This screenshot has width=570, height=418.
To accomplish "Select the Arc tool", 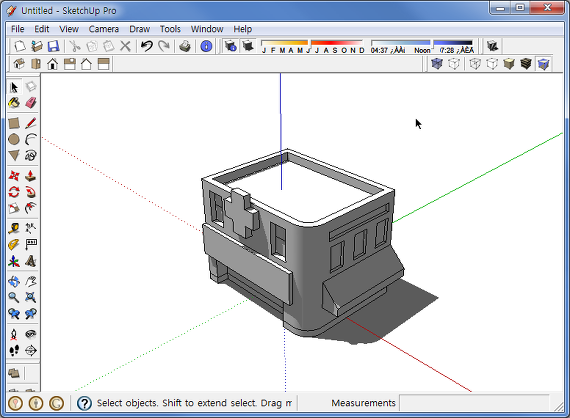I will 31,139.
